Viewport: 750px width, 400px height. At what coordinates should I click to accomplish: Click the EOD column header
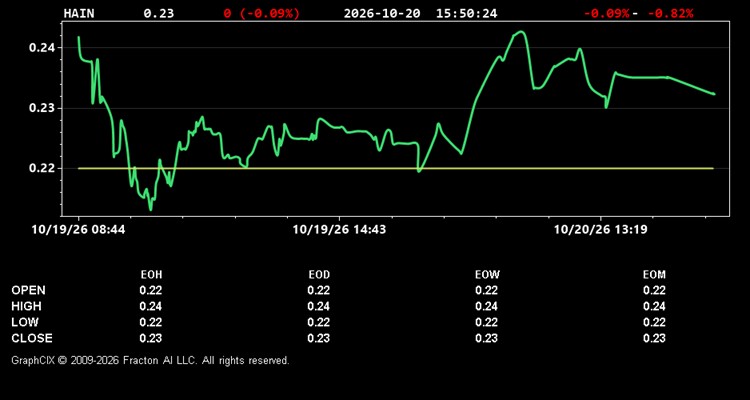pyautogui.click(x=319, y=275)
